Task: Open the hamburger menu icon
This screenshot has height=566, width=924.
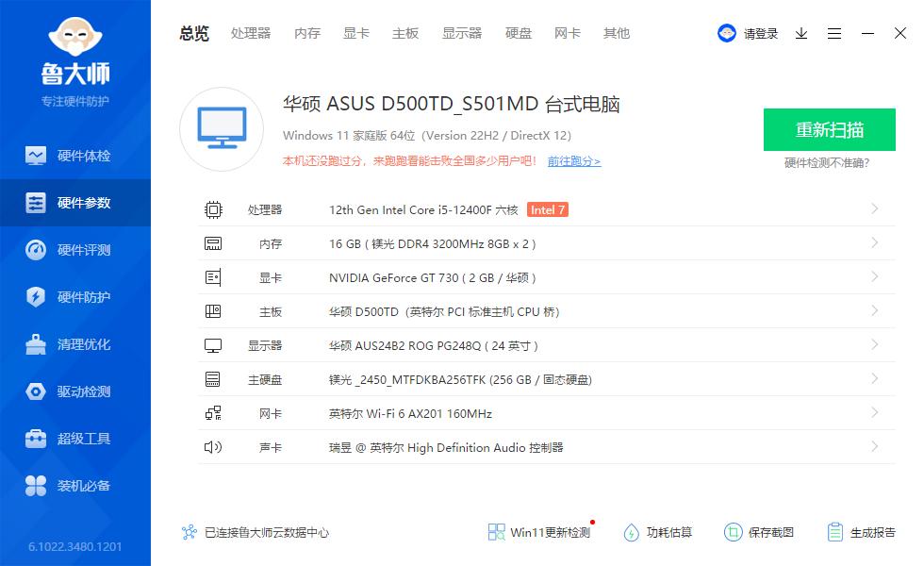Action: click(834, 33)
